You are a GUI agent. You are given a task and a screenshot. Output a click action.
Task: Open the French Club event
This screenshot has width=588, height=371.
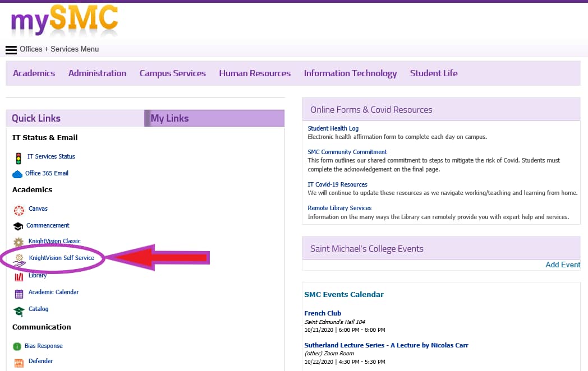point(323,313)
